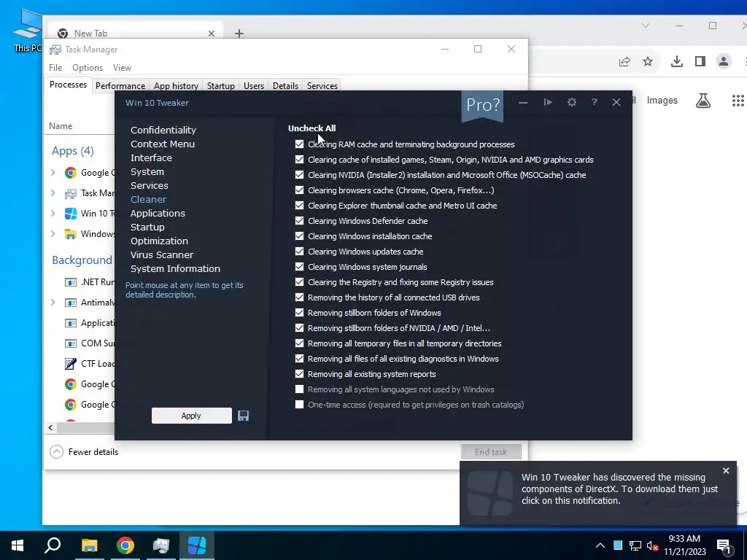Switch to Performance tab
Image resolution: width=747 pixels, height=560 pixels.
click(120, 86)
